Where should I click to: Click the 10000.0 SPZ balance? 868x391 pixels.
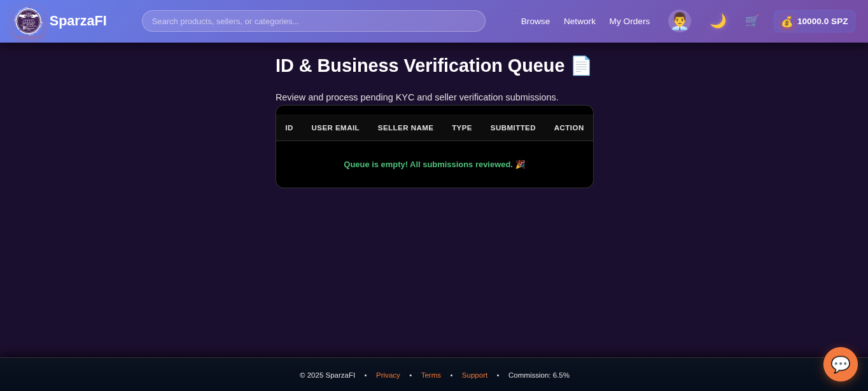(822, 21)
